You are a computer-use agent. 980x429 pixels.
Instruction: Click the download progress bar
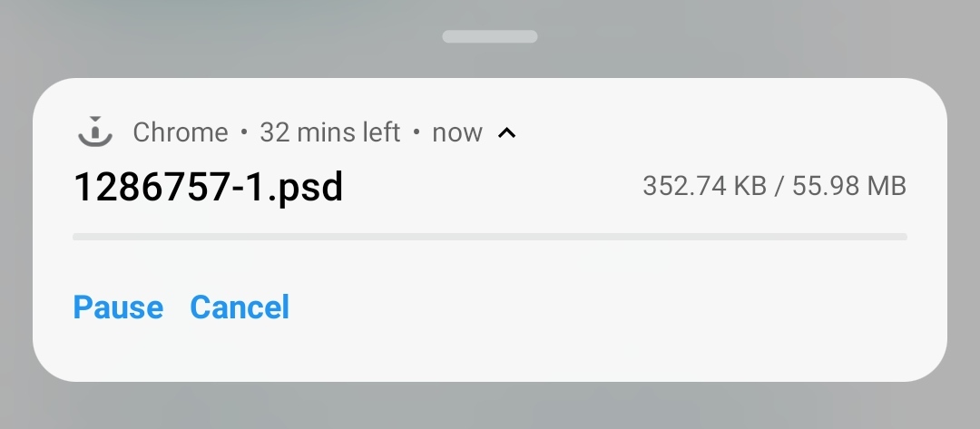coord(490,237)
